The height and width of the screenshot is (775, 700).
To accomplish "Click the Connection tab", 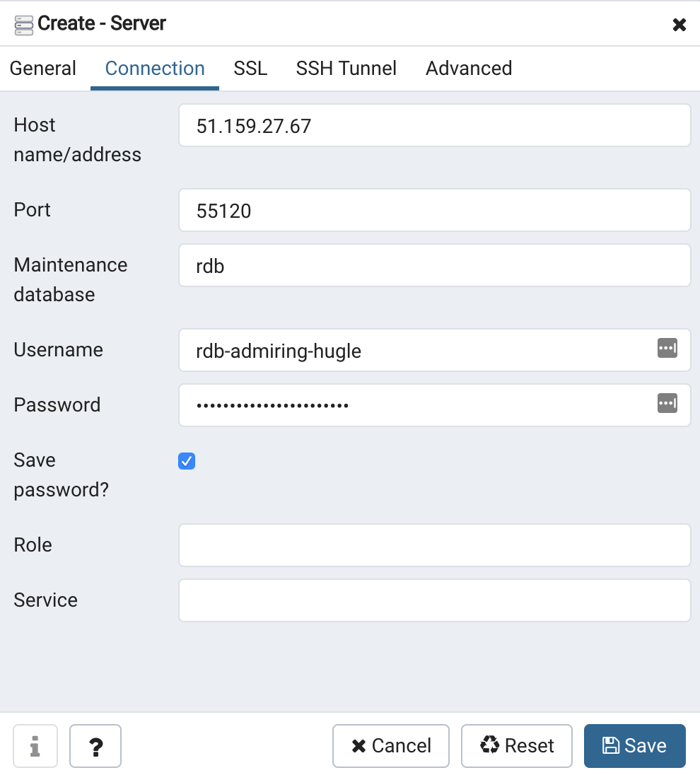I will tap(155, 69).
